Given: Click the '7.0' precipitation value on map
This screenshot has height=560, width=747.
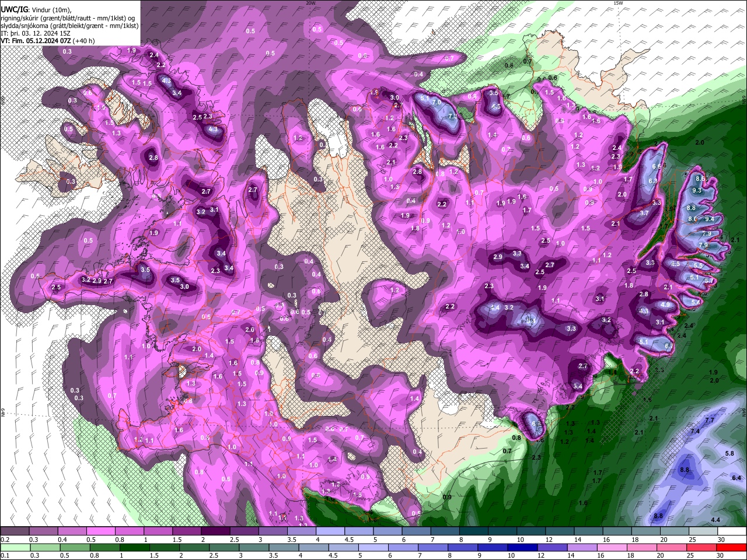Looking at the screenshot, I should [x=436, y=102].
